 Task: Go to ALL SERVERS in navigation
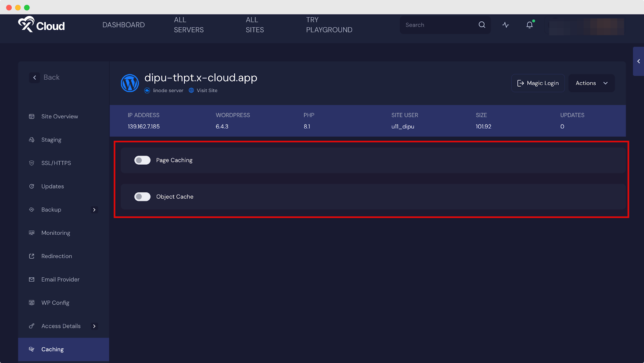tap(188, 25)
